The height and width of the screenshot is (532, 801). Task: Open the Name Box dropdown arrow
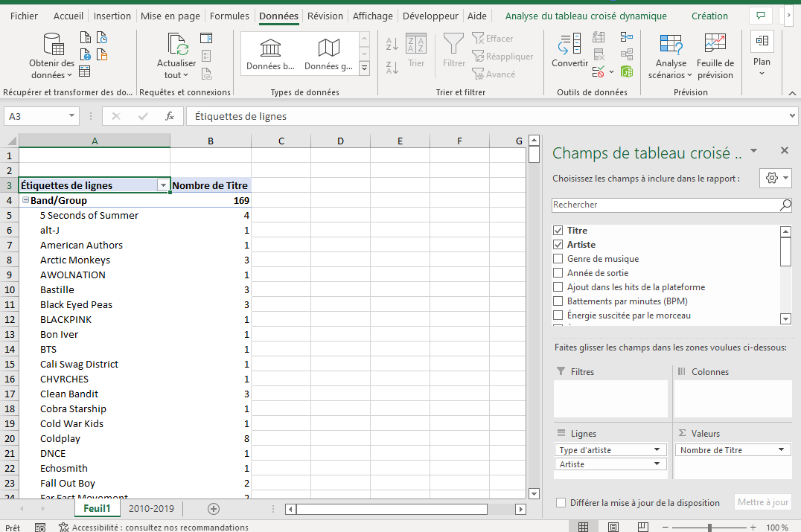click(71, 116)
